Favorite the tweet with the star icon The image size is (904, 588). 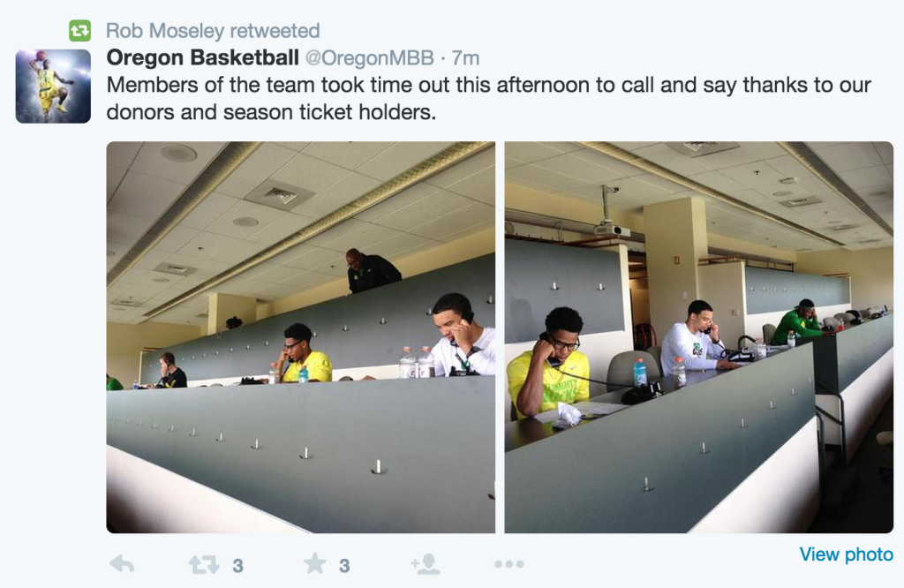(315, 563)
